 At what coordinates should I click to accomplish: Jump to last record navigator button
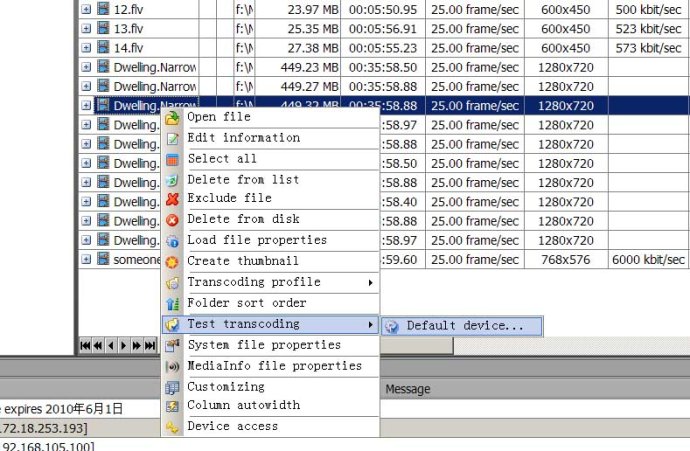pyautogui.click(x=150, y=346)
